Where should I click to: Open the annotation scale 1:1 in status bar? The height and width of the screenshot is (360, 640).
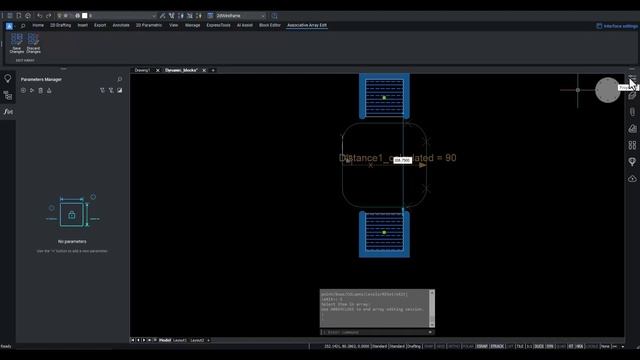pos(529,346)
